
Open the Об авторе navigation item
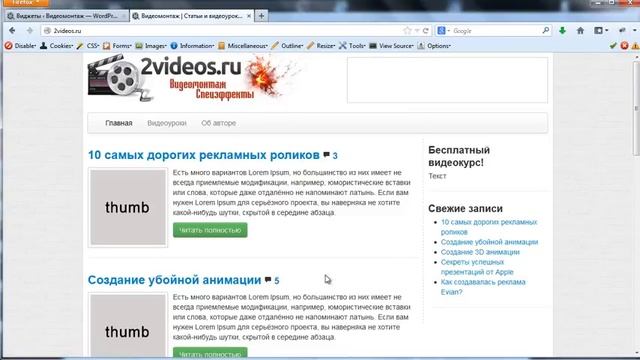pos(218,123)
